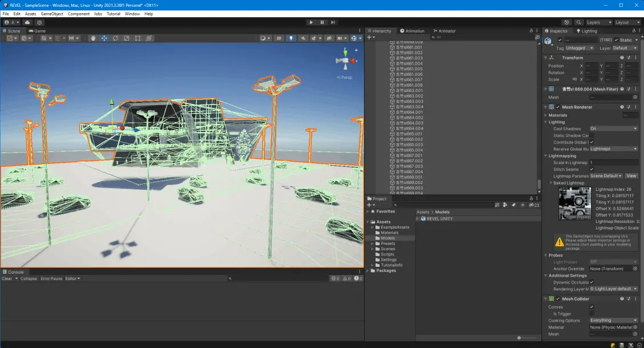Collapse the Probes section

[546, 255]
